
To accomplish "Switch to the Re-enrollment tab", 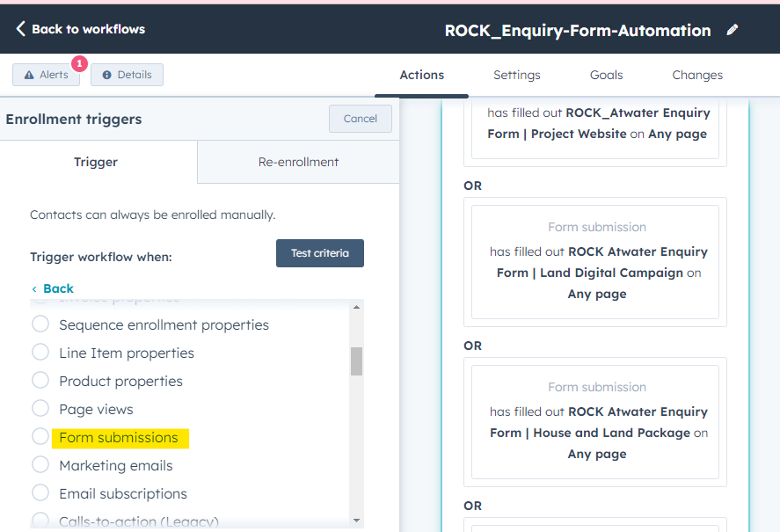I will point(298,162).
